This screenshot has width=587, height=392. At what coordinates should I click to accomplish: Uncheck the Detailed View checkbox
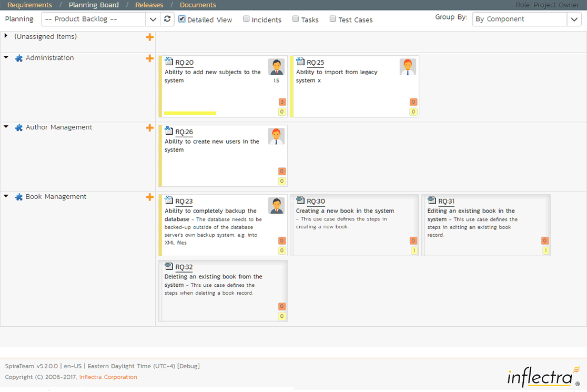(x=182, y=19)
